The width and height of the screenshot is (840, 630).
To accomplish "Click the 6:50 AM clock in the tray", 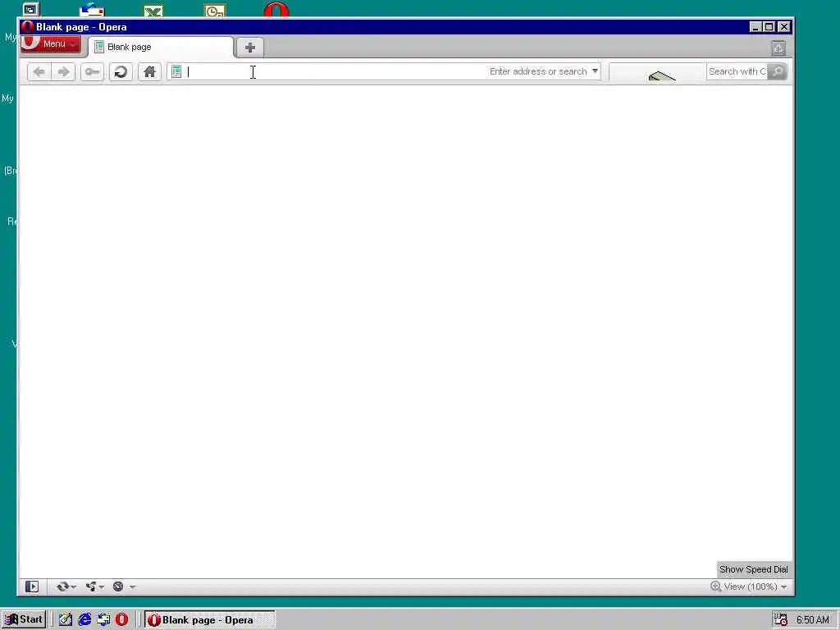I will click(x=812, y=620).
